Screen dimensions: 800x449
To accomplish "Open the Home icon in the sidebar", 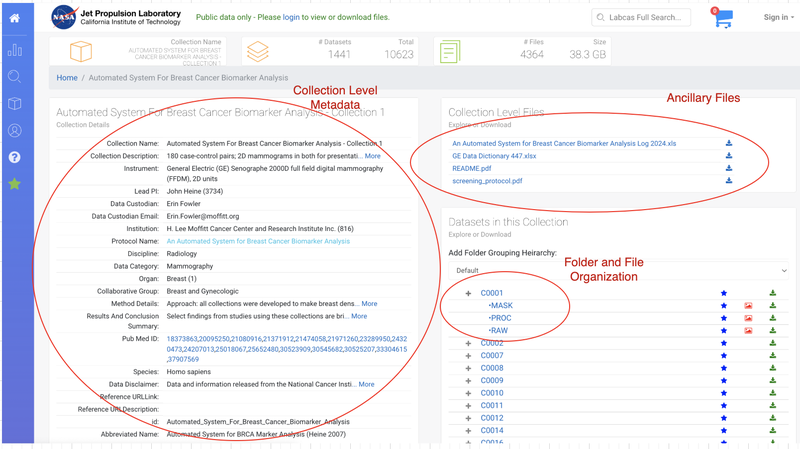I will pos(14,18).
